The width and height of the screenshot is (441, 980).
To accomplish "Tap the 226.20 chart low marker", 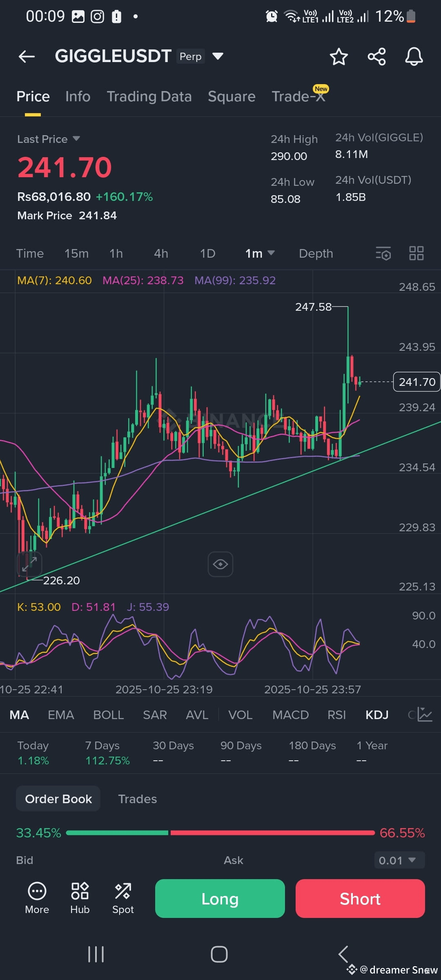I will pos(61,580).
